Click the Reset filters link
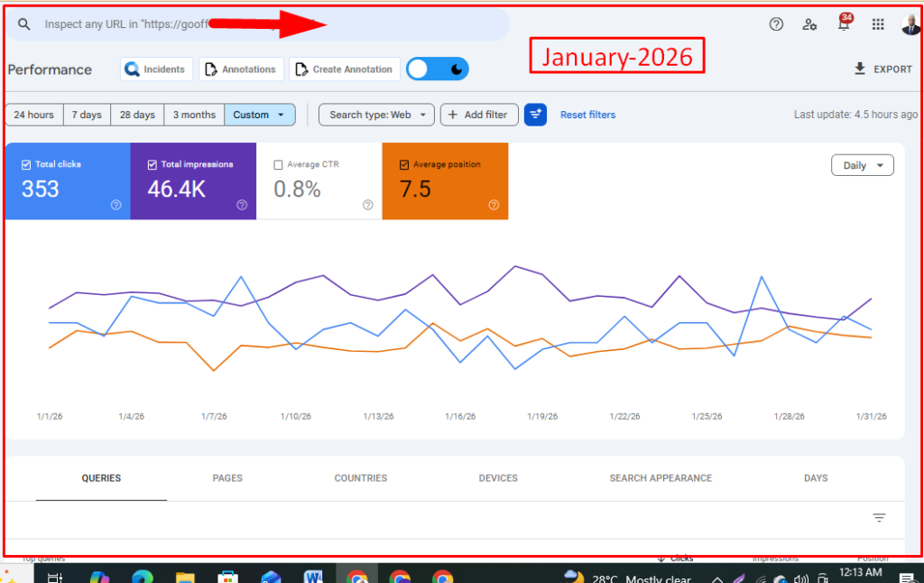 (x=587, y=115)
